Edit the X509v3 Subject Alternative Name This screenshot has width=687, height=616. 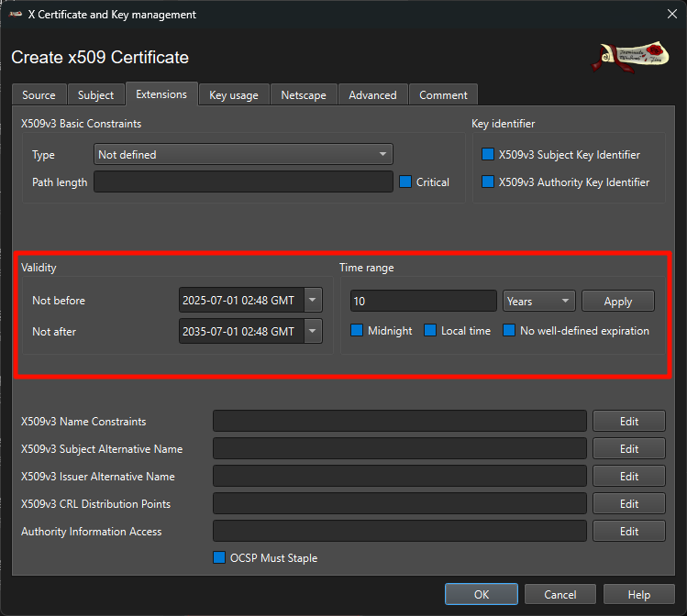(x=628, y=448)
